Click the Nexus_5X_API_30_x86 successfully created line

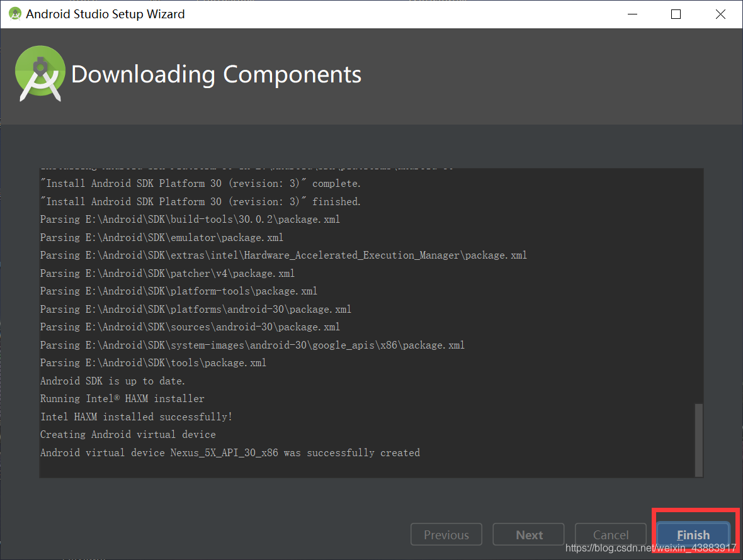pyautogui.click(x=230, y=452)
